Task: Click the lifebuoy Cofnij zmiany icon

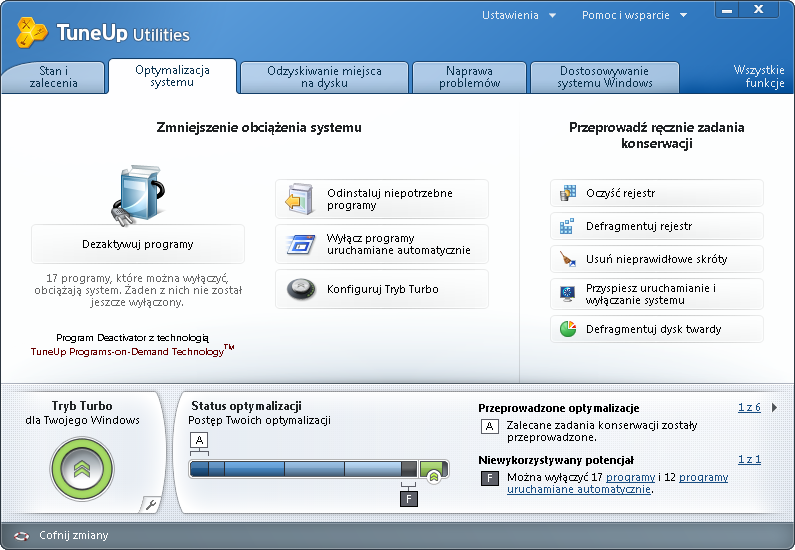Action: coord(21,536)
